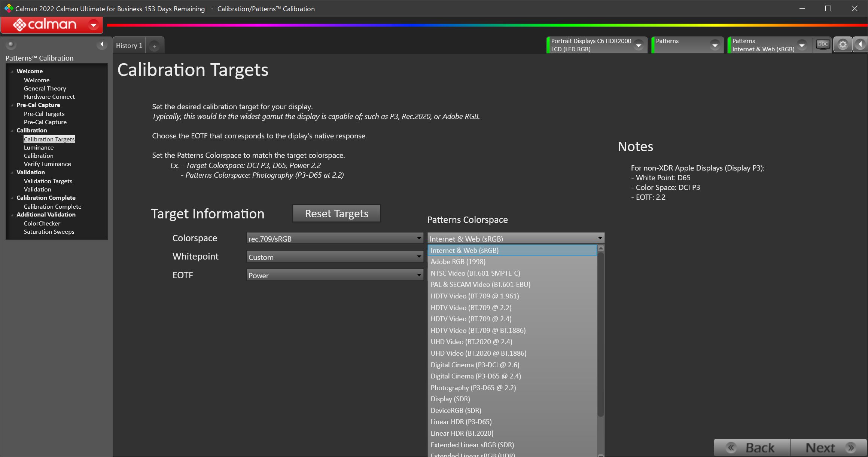Open Hardware Connect page
This screenshot has height=457, width=868.
point(49,96)
